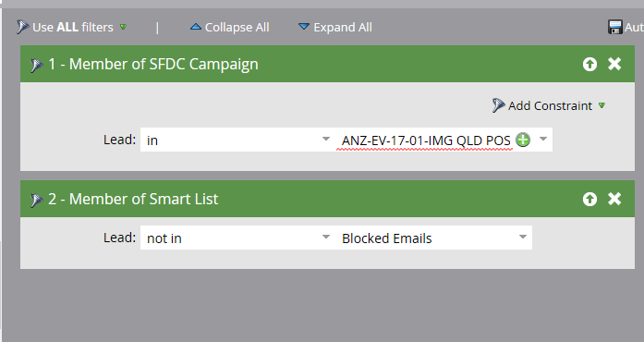Collapse the Member of Smart List header
This screenshot has height=342, width=644.
(327, 199)
